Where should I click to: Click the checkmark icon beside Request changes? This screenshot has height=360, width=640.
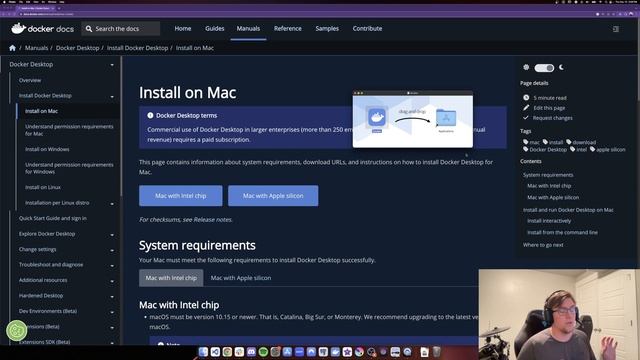click(526, 118)
